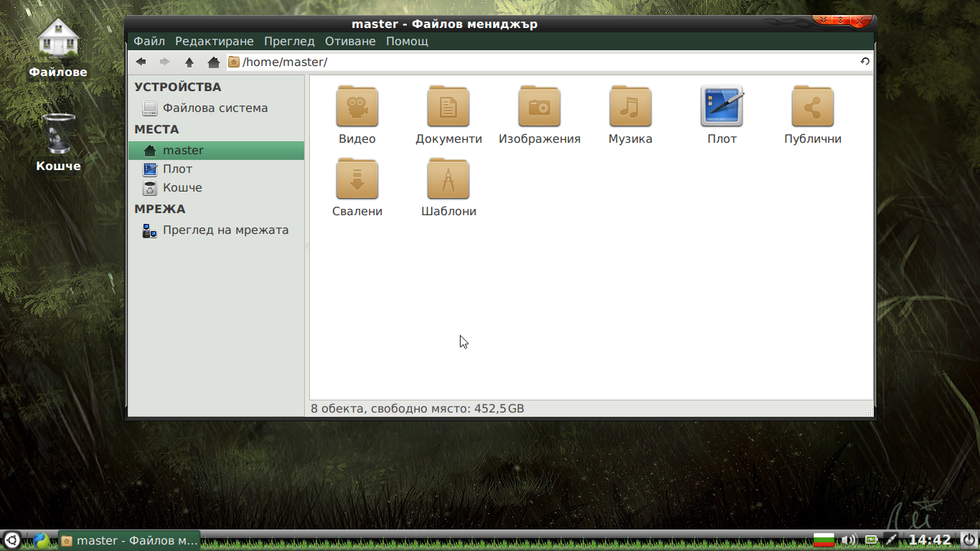Click the battery power tray icon

pyautogui.click(x=871, y=540)
